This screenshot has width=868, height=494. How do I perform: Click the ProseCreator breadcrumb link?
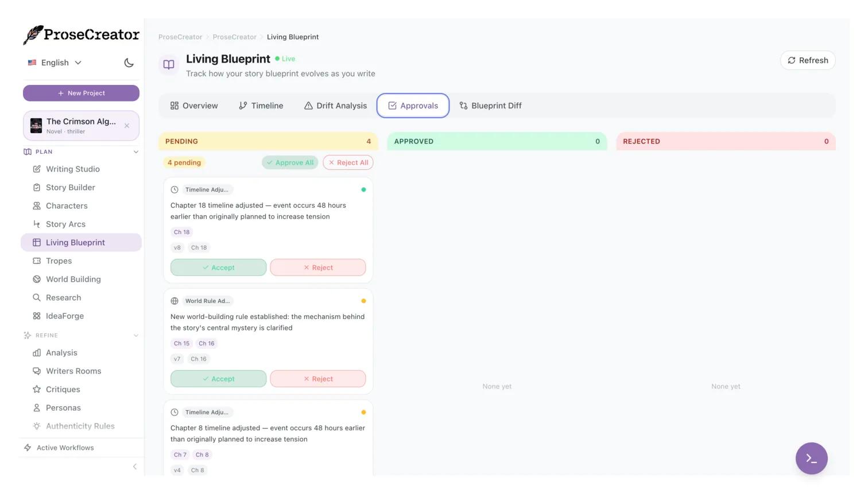pos(180,37)
